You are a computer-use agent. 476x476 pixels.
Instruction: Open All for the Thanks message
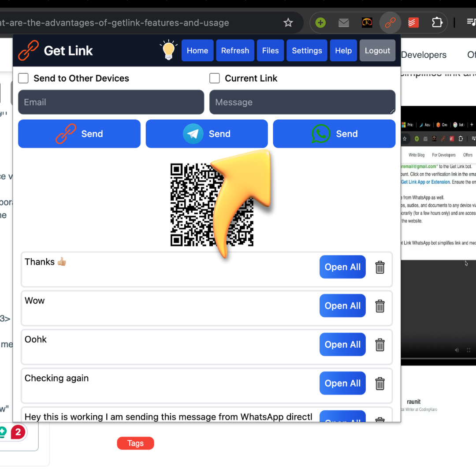pyautogui.click(x=342, y=267)
